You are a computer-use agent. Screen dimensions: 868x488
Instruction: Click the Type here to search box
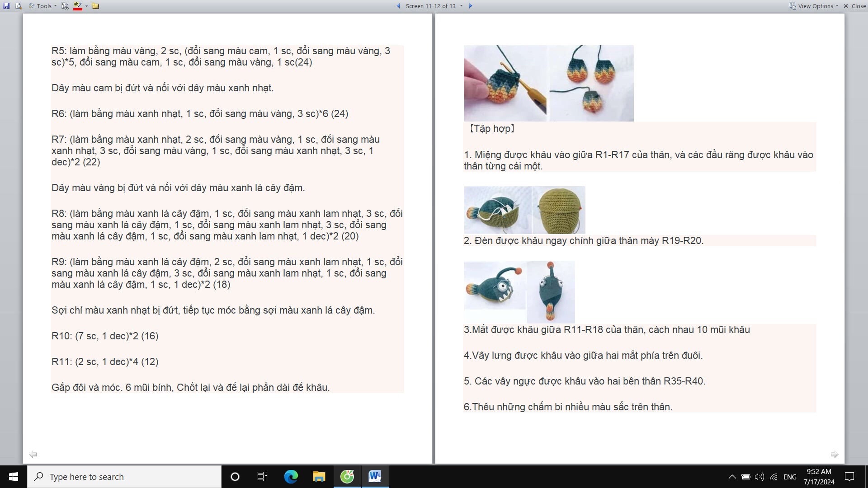point(124,477)
